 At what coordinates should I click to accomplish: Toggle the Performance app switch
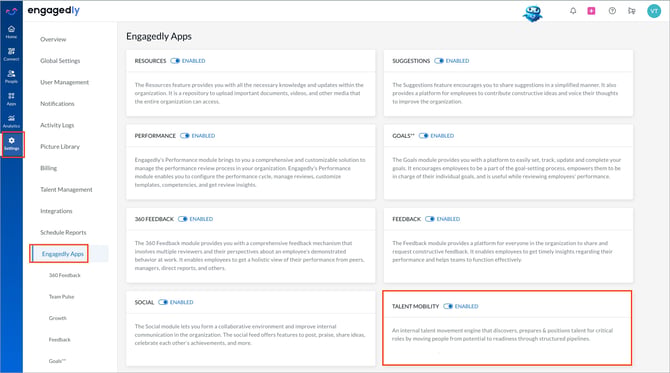tap(185, 135)
